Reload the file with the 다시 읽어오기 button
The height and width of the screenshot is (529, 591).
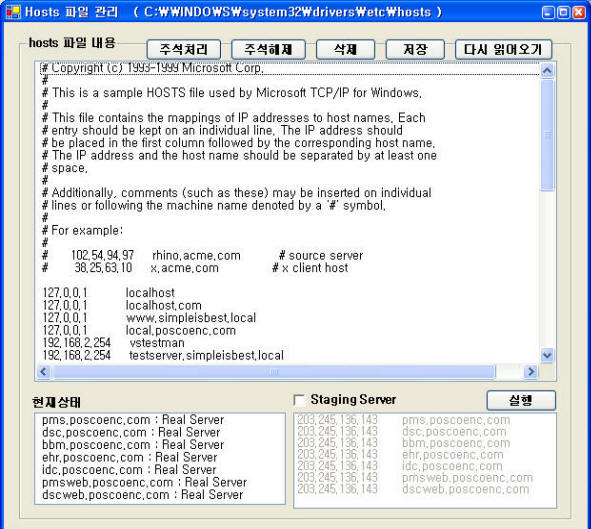504,49
